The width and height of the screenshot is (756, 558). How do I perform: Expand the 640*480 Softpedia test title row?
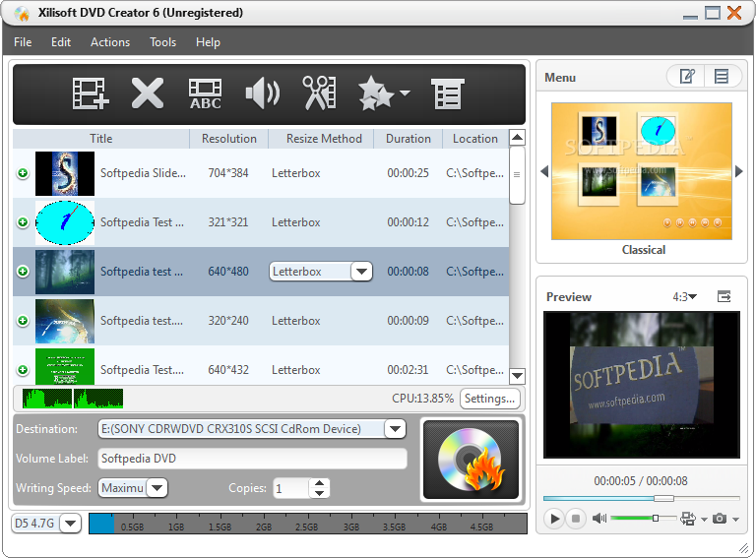point(23,272)
